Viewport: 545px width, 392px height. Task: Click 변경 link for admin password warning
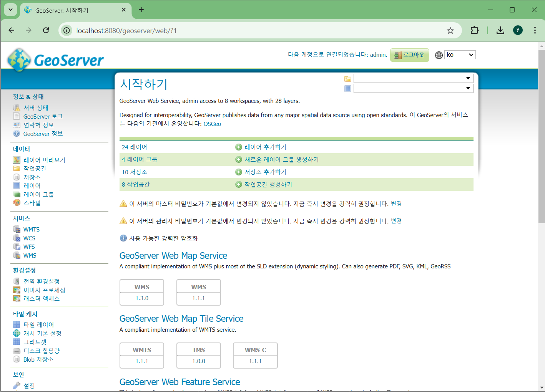pos(396,221)
